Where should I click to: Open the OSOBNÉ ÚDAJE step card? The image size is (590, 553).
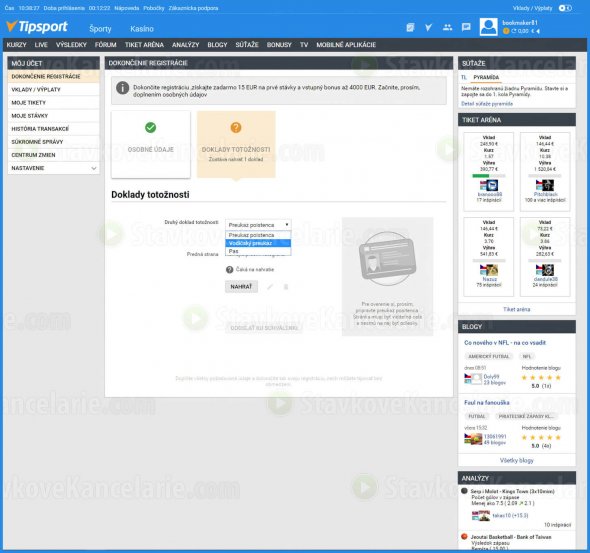point(151,144)
